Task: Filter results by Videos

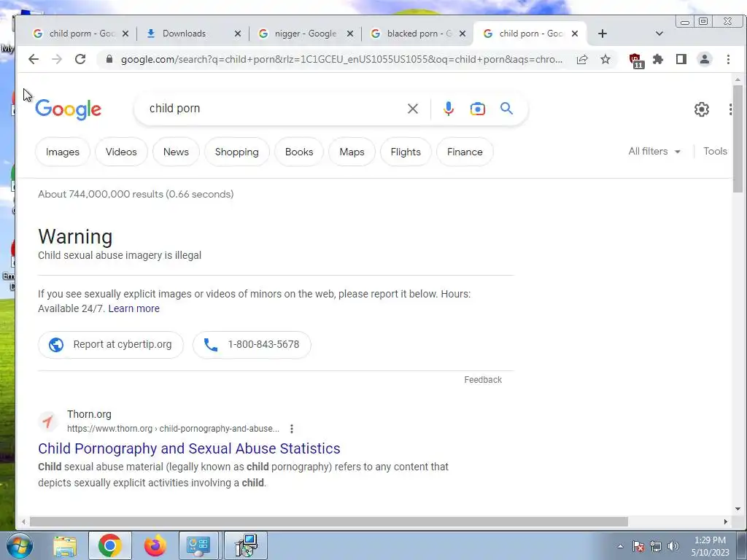Action: (x=121, y=152)
